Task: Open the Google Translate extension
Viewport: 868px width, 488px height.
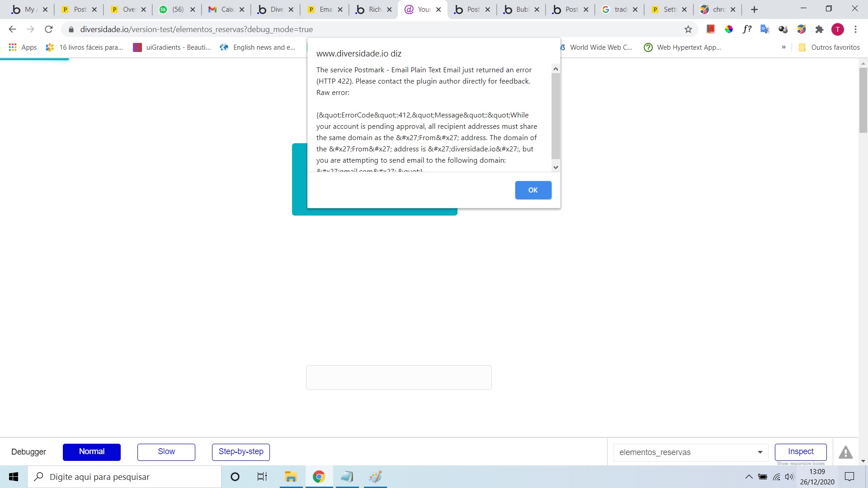Action: [765, 29]
